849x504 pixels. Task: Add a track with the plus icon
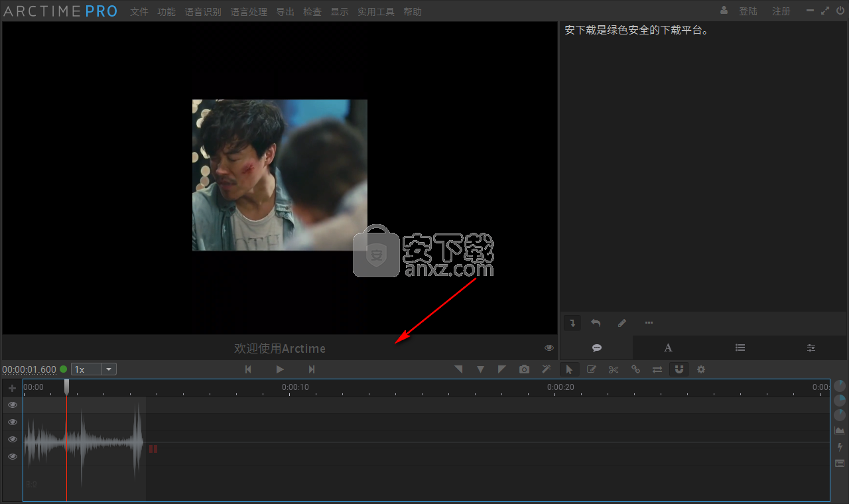(12, 389)
